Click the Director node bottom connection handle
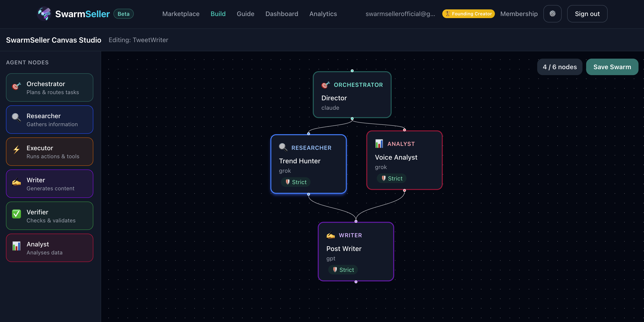 (x=352, y=118)
